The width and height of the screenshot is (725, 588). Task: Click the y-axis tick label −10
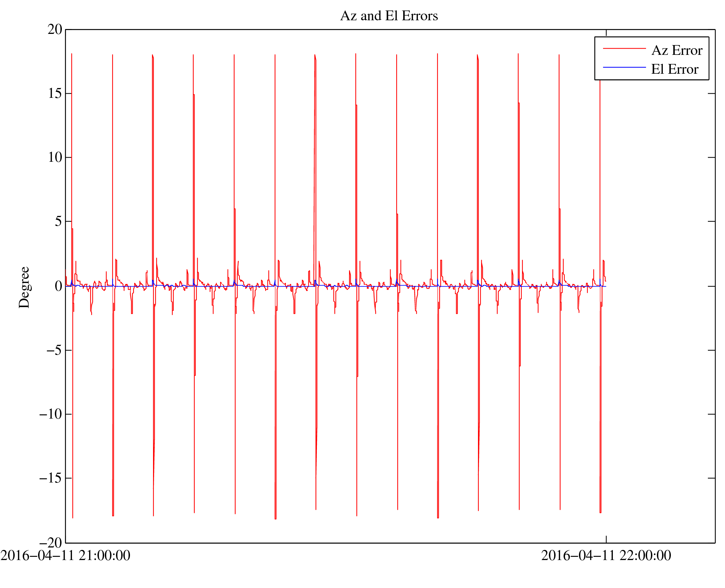click(51, 414)
